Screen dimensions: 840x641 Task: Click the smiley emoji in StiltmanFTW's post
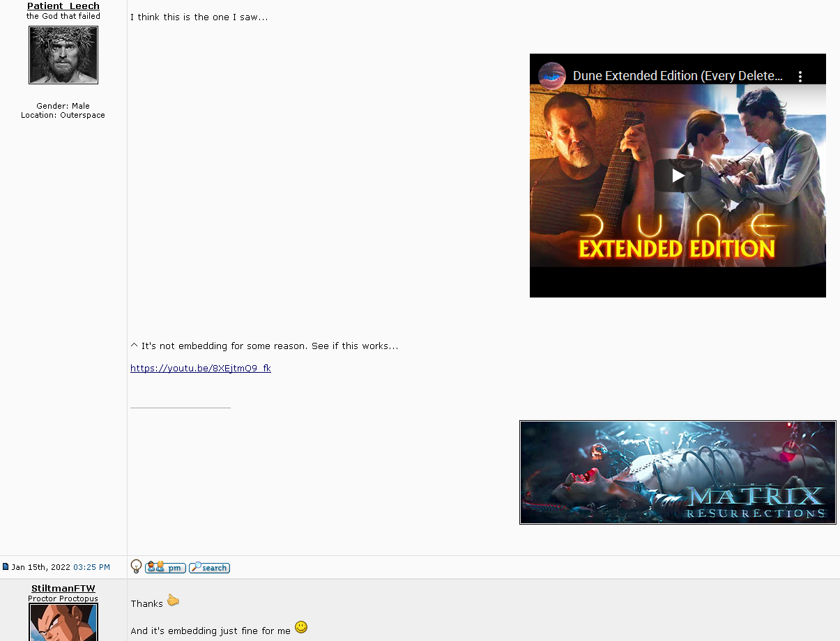pyautogui.click(x=301, y=627)
